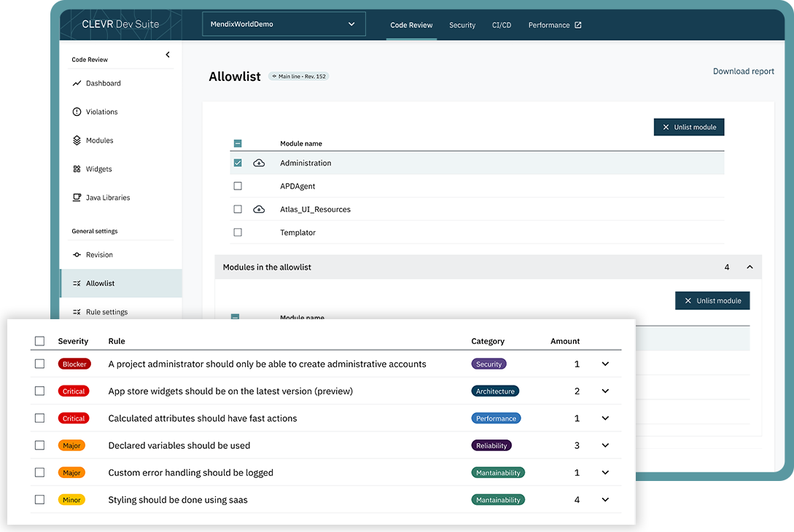Toggle select-all checkbox above Administration

[x=238, y=144]
